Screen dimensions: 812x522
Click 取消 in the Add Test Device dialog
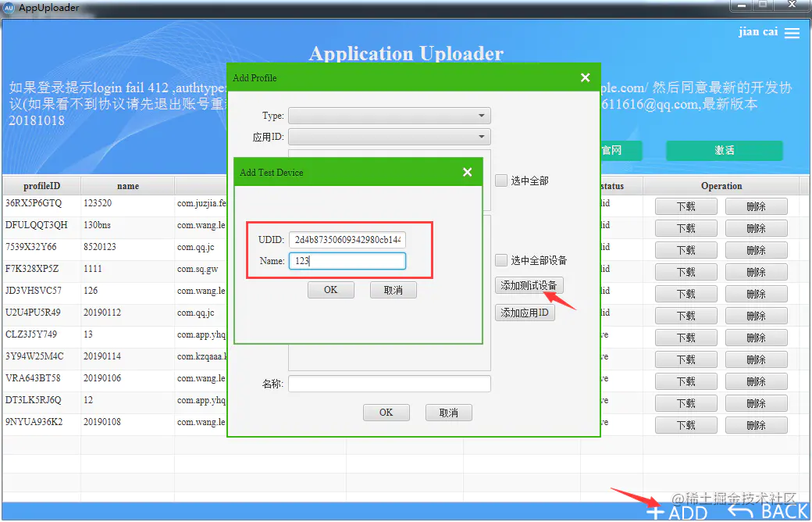point(393,289)
